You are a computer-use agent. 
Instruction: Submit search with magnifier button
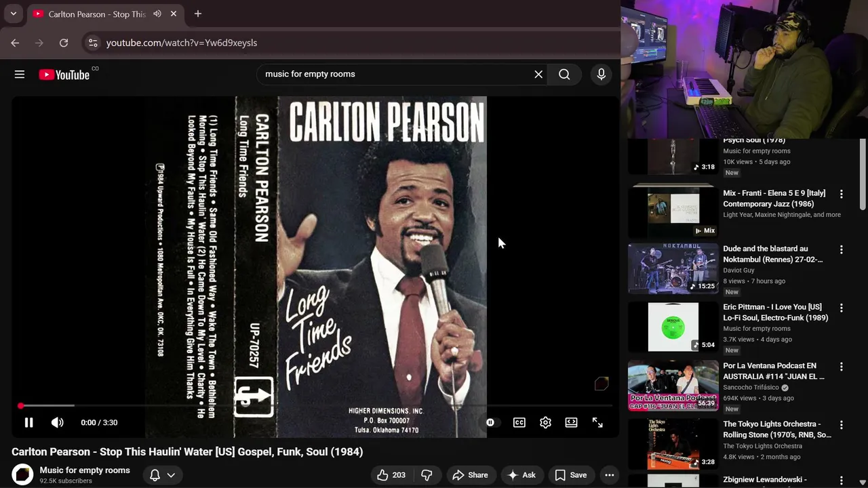564,75
